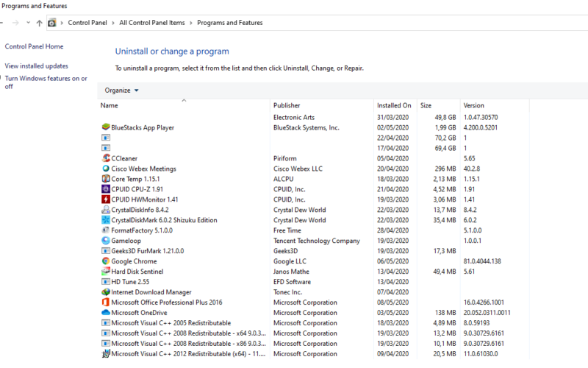Click the CCleaner program icon
Image resolution: width=588 pixels, height=368 pixels.
coord(106,158)
